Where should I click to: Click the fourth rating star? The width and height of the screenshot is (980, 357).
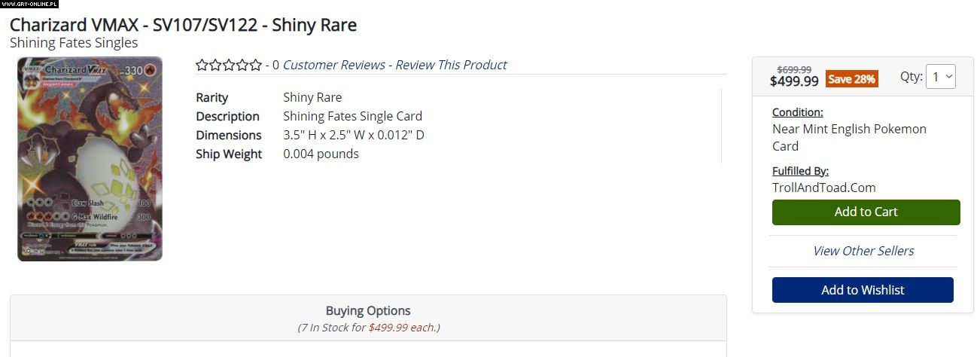tap(242, 66)
